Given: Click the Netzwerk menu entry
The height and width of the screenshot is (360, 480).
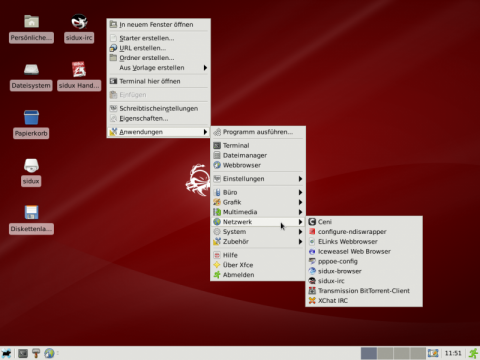Looking at the screenshot, I should tap(258, 222).
